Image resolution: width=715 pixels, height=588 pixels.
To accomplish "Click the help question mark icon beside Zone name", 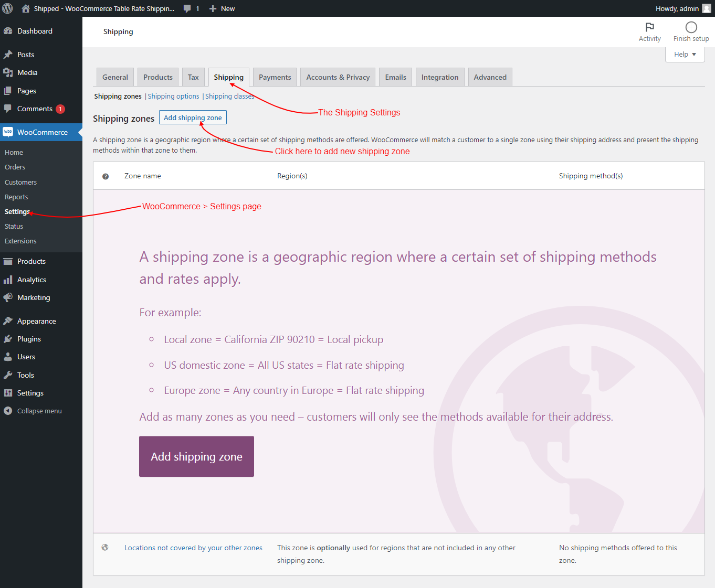I will click(106, 177).
